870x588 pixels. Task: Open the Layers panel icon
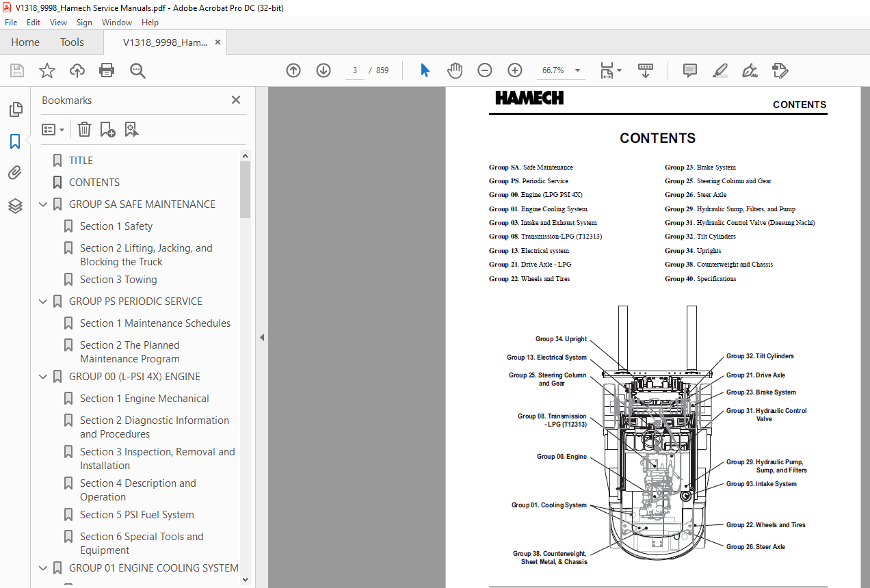click(x=15, y=206)
